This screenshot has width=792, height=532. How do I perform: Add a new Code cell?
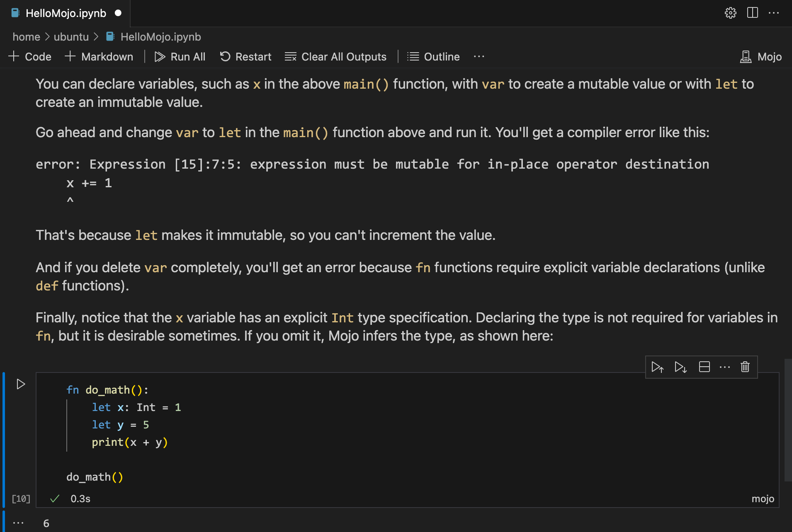(x=30, y=57)
